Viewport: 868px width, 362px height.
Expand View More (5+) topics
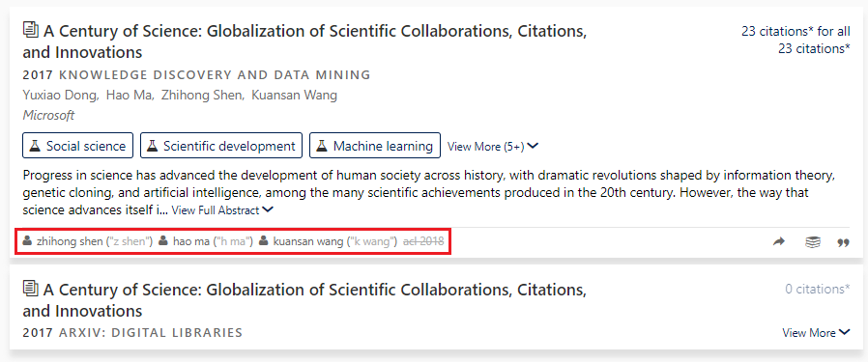(x=493, y=147)
